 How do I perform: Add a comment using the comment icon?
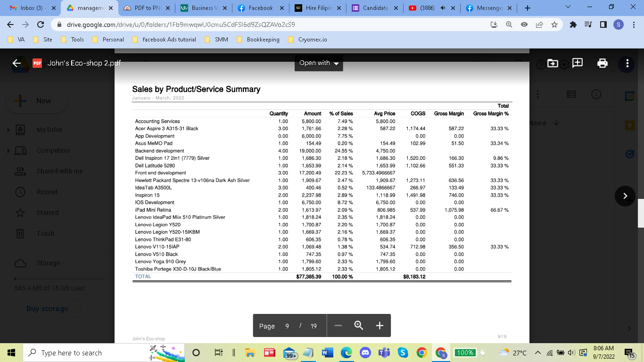[x=578, y=63]
